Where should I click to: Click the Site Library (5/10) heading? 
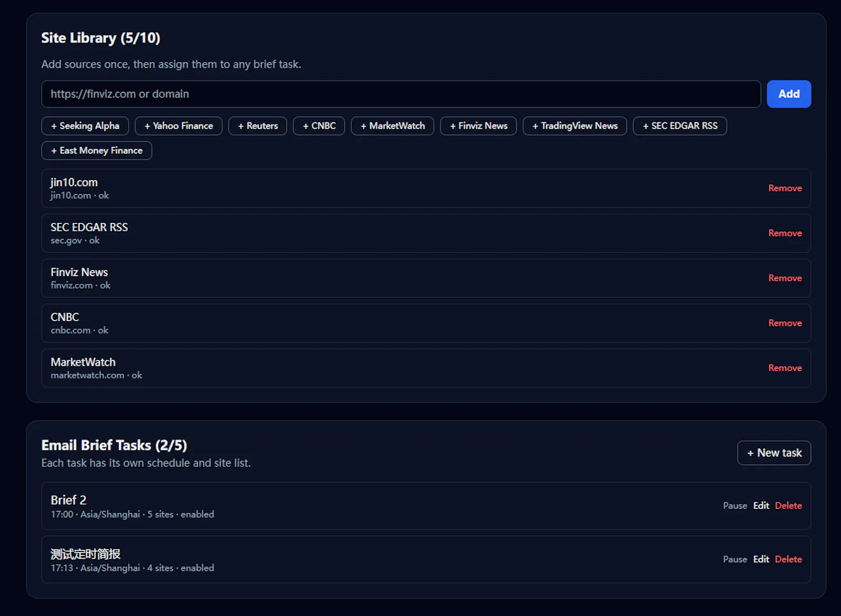tap(101, 38)
